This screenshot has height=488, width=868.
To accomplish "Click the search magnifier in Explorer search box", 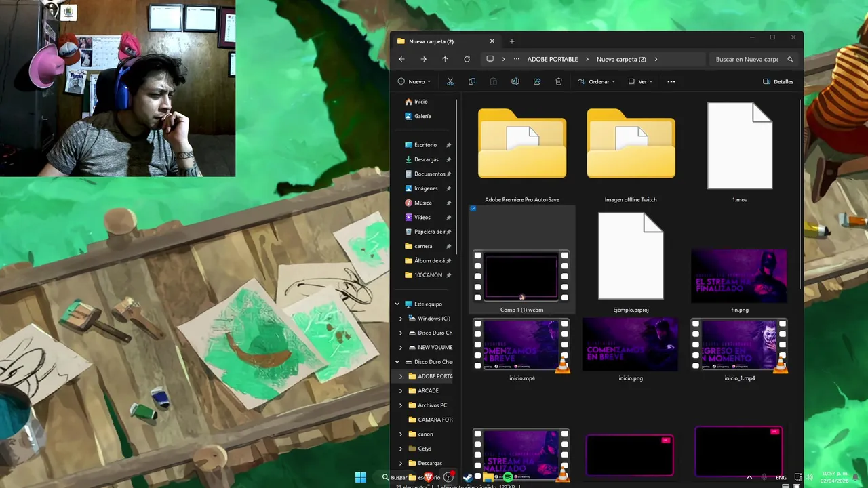I will pyautogui.click(x=790, y=59).
